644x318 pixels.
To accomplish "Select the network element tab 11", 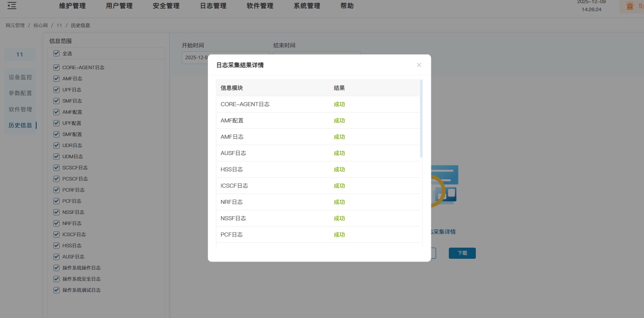I will pyautogui.click(x=20, y=54).
